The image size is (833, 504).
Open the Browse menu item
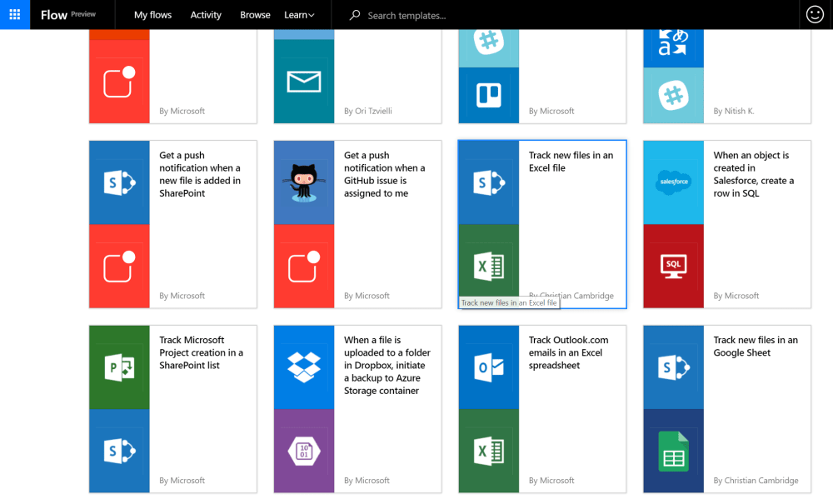(255, 15)
